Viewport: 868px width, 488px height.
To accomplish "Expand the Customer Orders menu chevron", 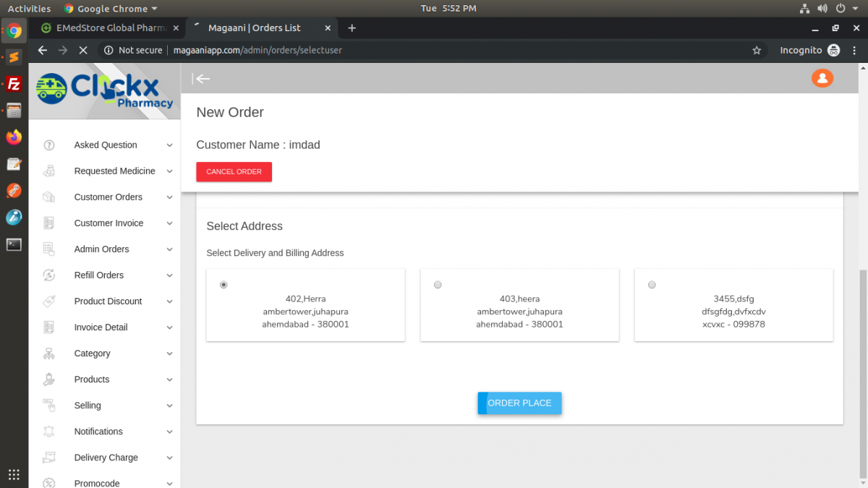I will coord(169,197).
